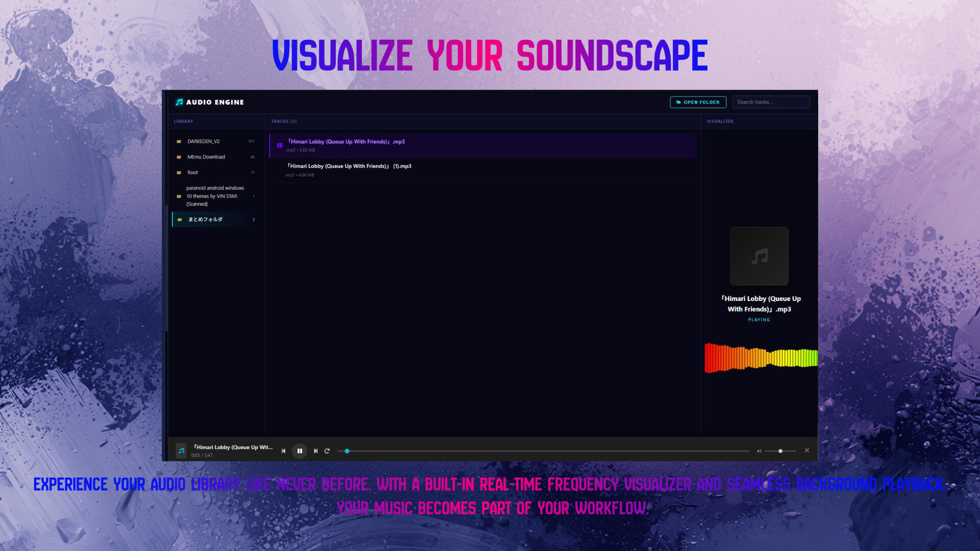
Task: Focus the Search tracks field
Action: (x=771, y=102)
